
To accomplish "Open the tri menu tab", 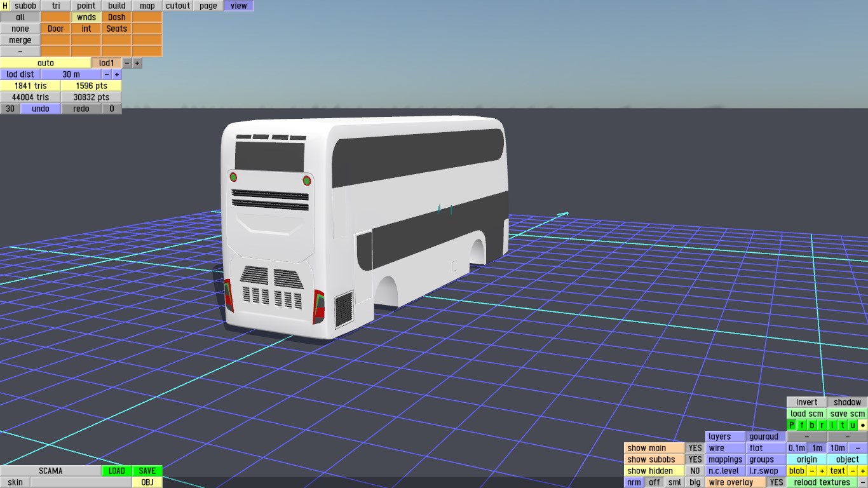I will [x=56, y=6].
